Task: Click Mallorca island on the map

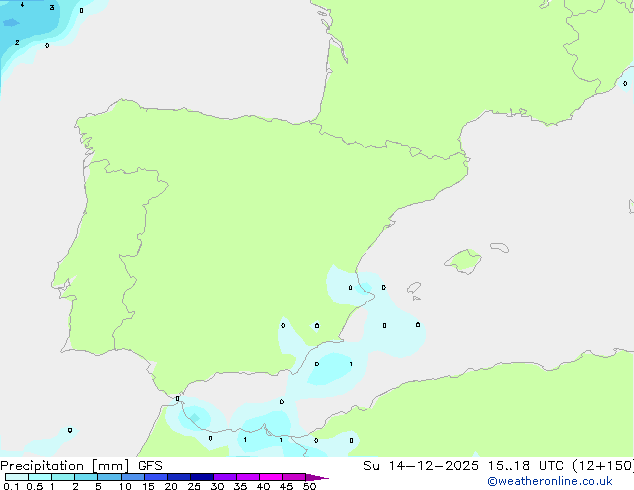Action: click(463, 261)
